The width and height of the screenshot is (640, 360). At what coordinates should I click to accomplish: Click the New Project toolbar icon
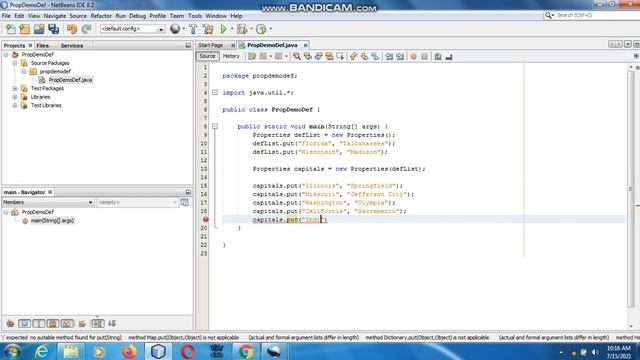[x=24, y=29]
